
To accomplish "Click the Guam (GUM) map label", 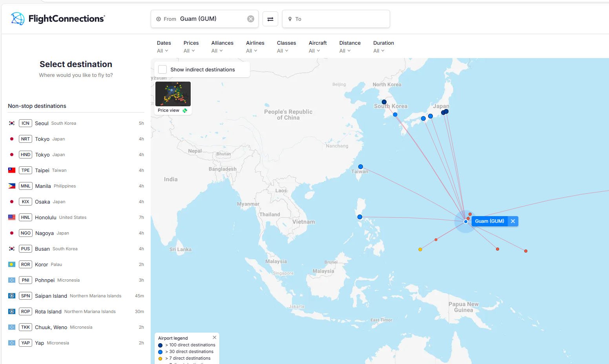I will click(x=490, y=221).
